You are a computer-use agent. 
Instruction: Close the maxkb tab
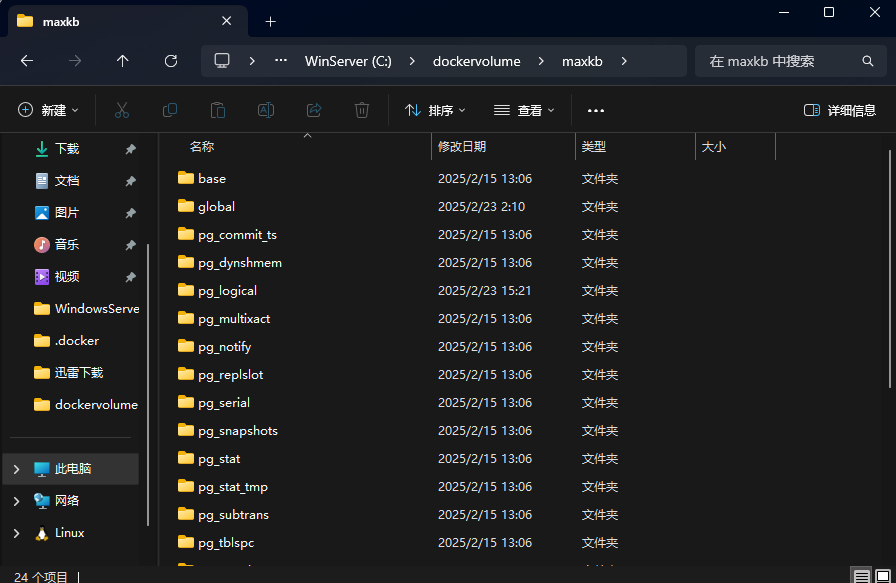coord(226,21)
